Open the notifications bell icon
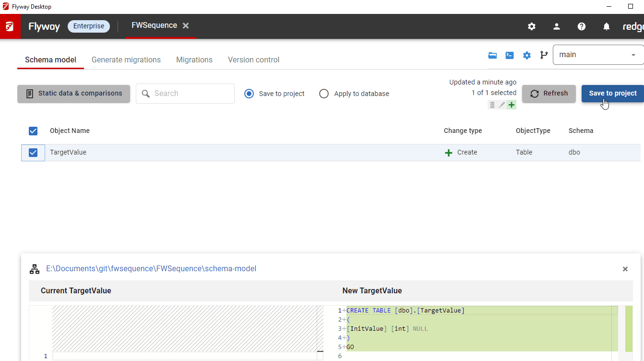This screenshot has height=361, width=644. [607, 26]
